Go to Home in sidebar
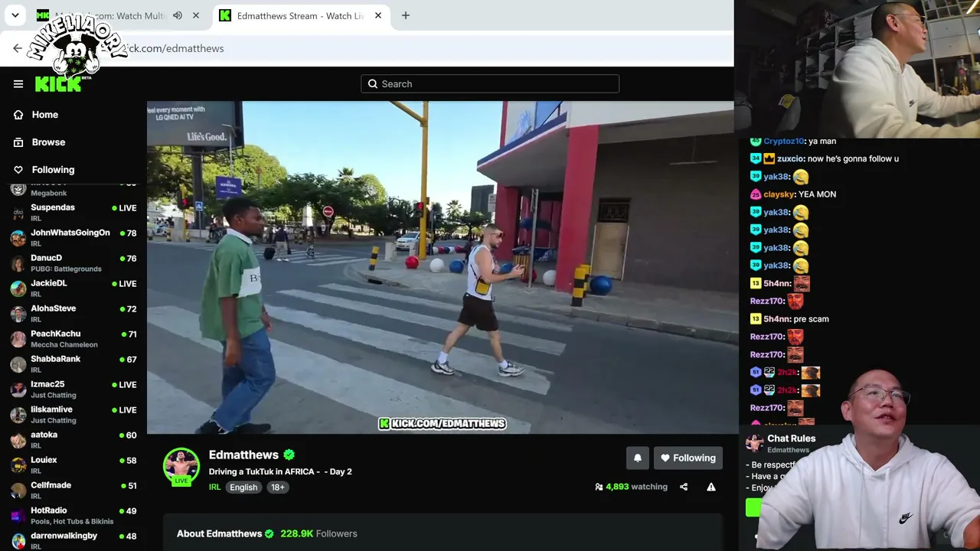This screenshot has height=551, width=980. [x=44, y=115]
